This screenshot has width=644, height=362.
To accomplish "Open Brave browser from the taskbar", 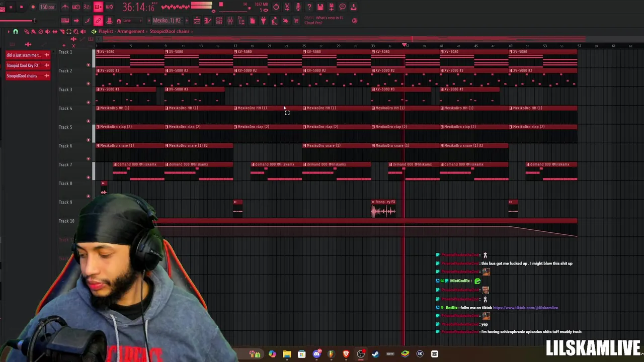I will pyautogui.click(x=346, y=354).
